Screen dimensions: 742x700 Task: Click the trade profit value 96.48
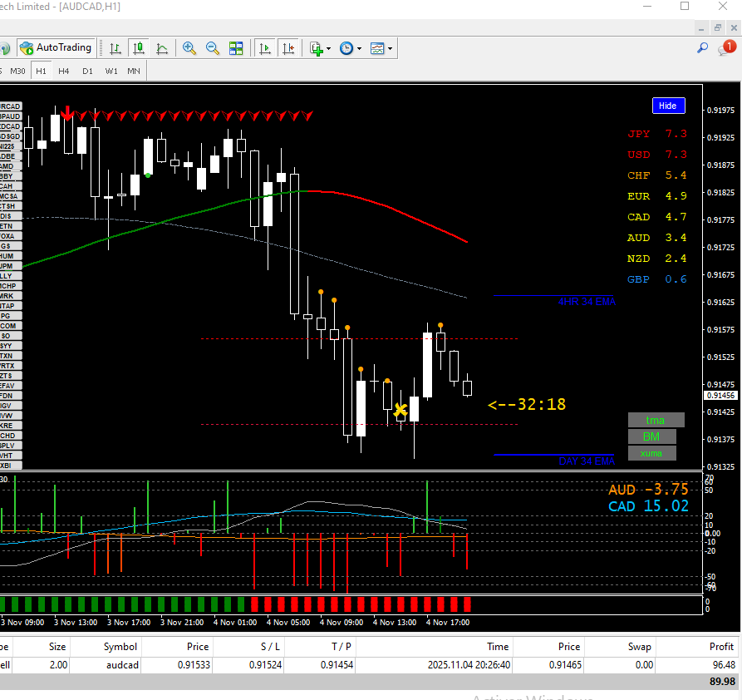(x=724, y=665)
